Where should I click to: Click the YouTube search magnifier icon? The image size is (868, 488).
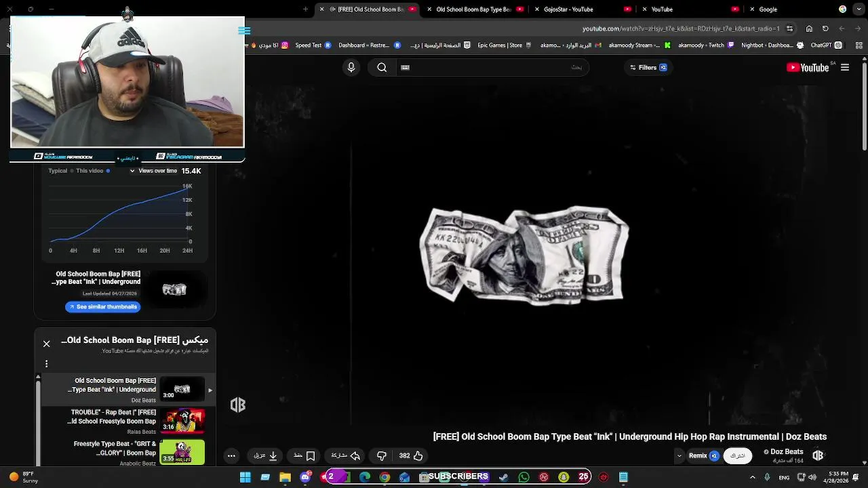pos(382,67)
